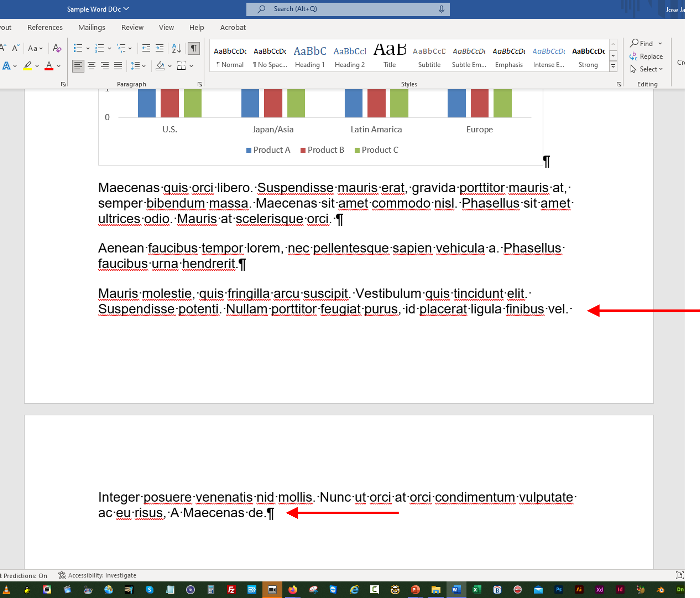This screenshot has height=598, width=700.
Task: Expand the borders dropdown arrow
Action: tap(191, 66)
